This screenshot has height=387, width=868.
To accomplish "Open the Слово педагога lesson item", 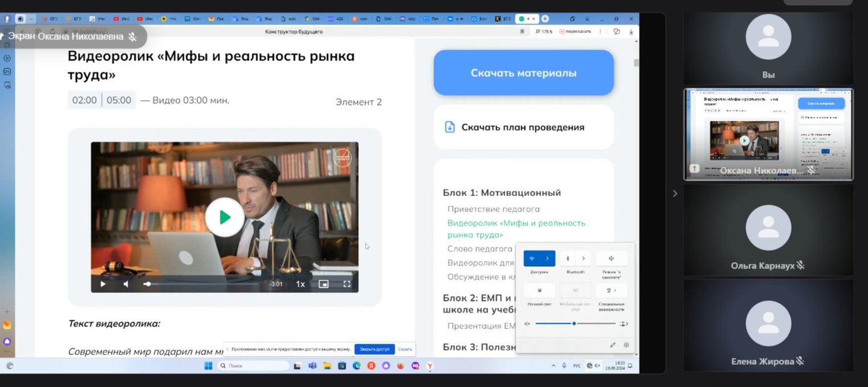I will (x=480, y=249).
